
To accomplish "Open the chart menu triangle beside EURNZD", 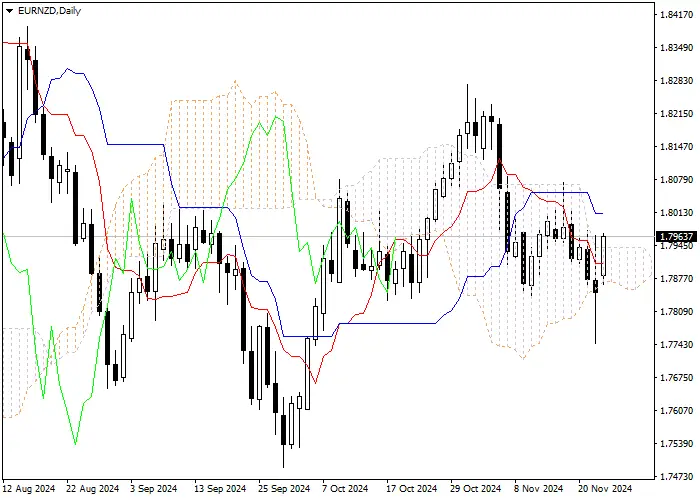I will [x=9, y=11].
